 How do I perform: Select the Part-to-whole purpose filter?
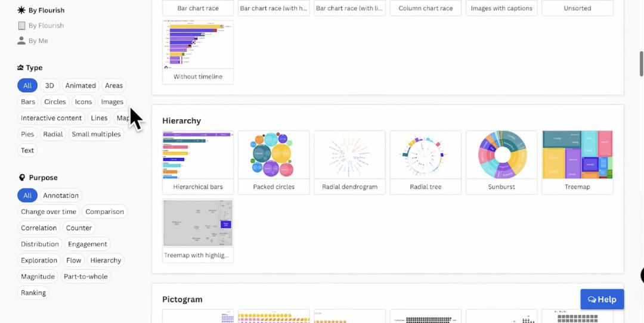coord(86,277)
